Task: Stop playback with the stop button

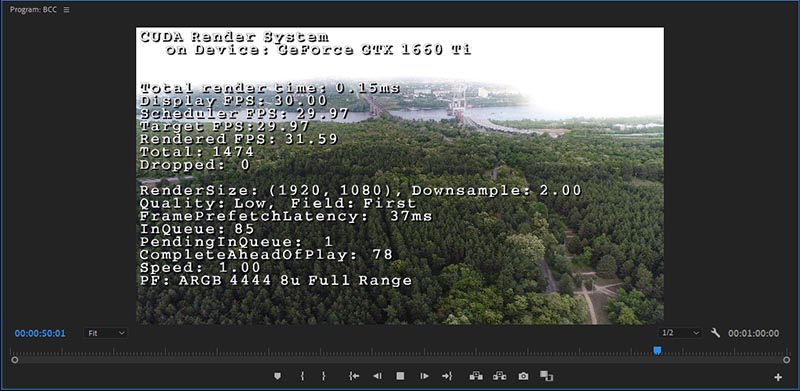Action: (x=401, y=376)
